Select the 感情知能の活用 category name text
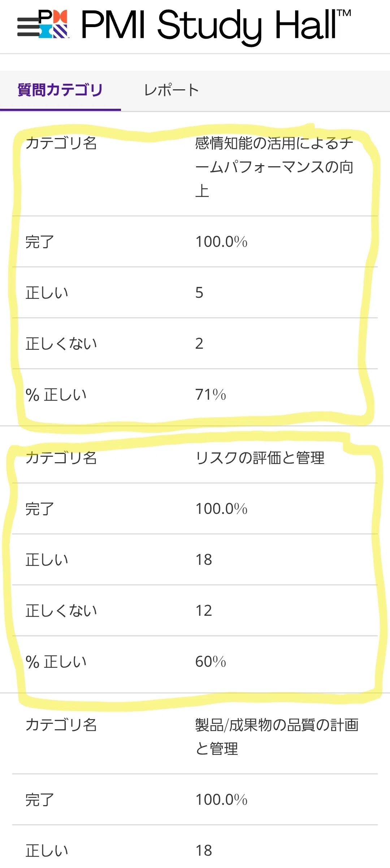 pyautogui.click(x=274, y=167)
